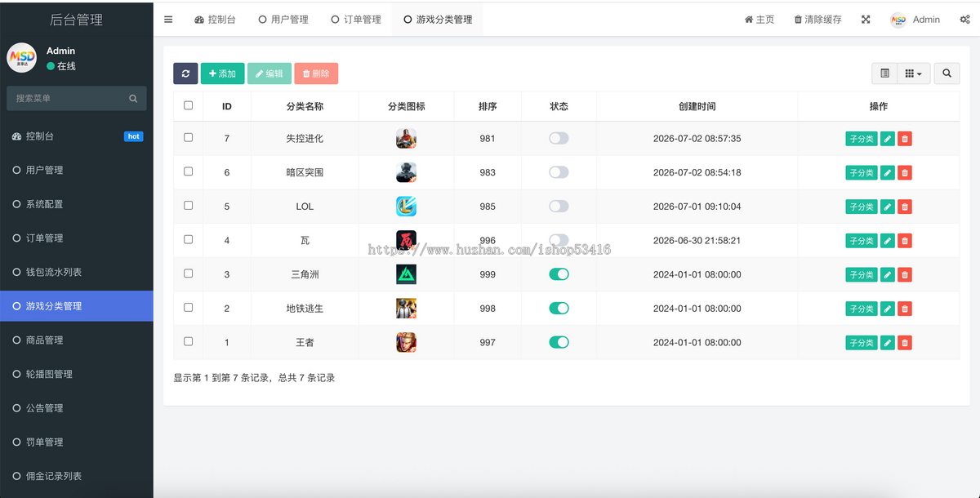
Task: Toggle table card view icon
Action: (x=884, y=73)
